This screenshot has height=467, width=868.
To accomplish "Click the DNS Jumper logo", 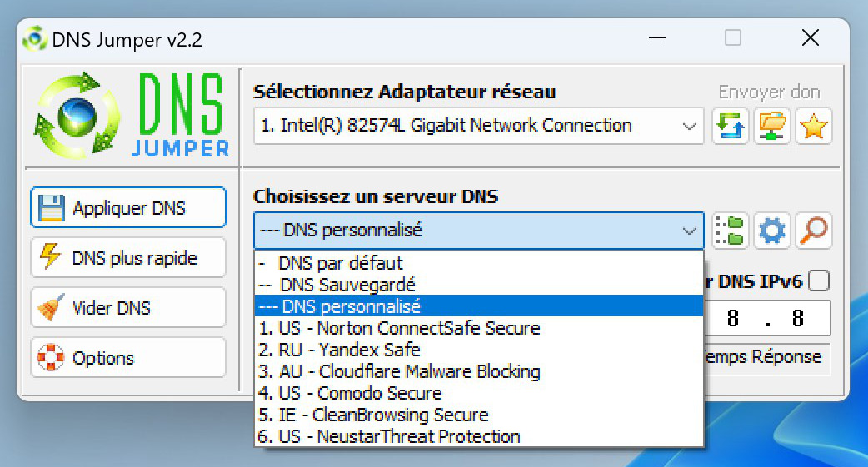I will (131, 116).
